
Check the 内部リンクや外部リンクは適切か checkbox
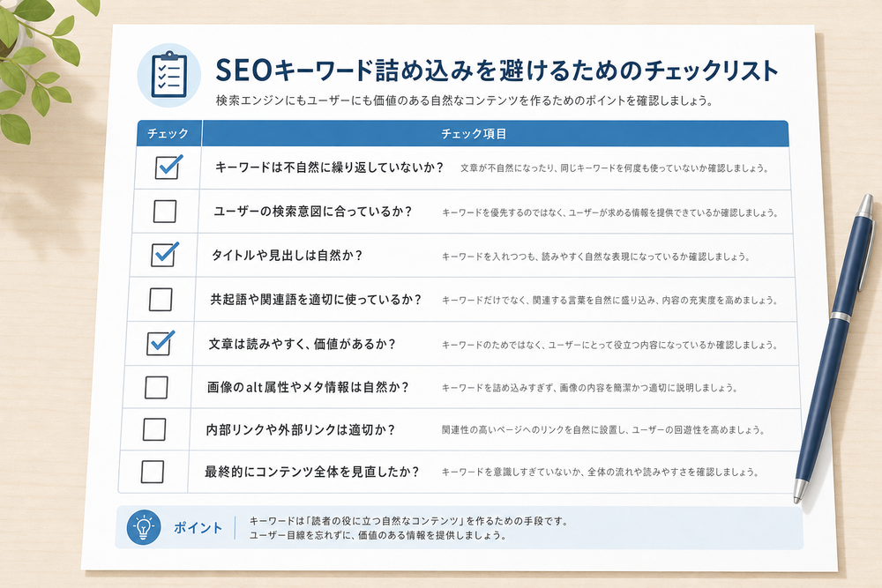pyautogui.click(x=154, y=429)
